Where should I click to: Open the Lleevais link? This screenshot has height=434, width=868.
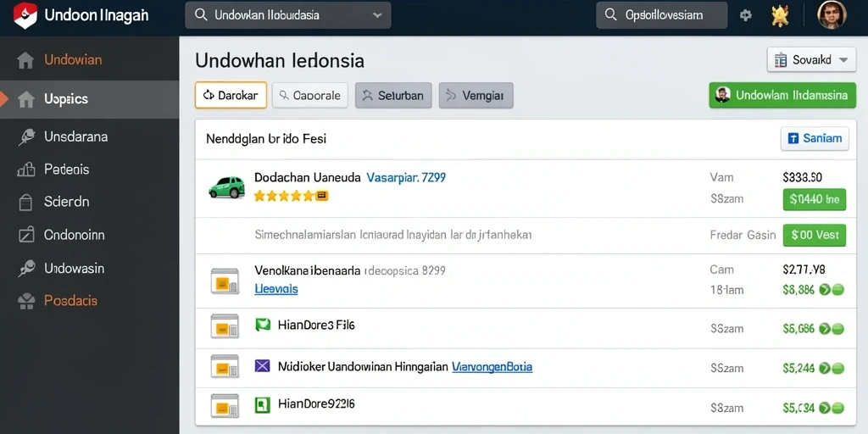click(276, 289)
